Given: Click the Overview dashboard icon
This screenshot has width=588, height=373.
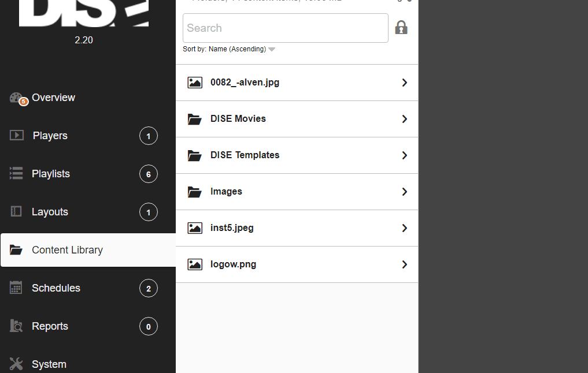Looking at the screenshot, I should point(16,98).
